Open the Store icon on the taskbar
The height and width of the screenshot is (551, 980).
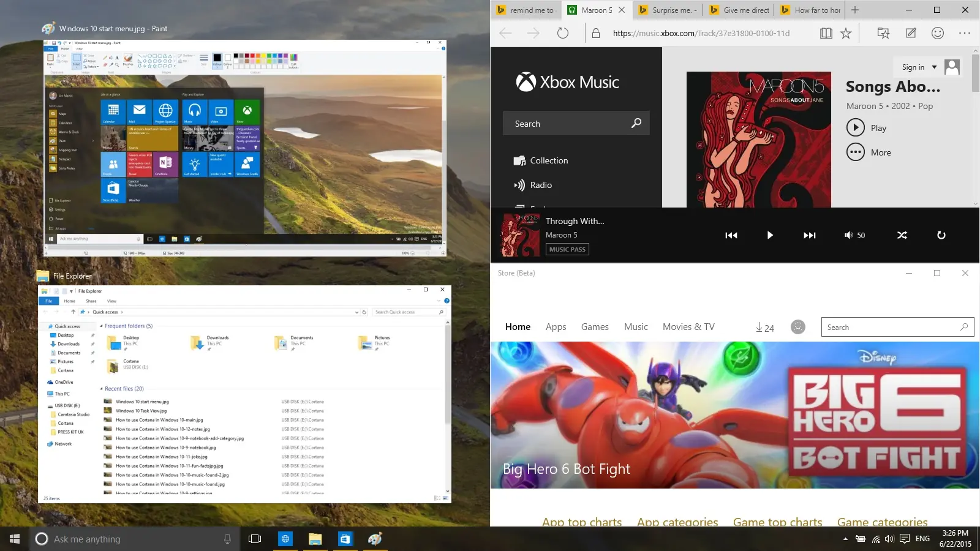[x=345, y=539]
